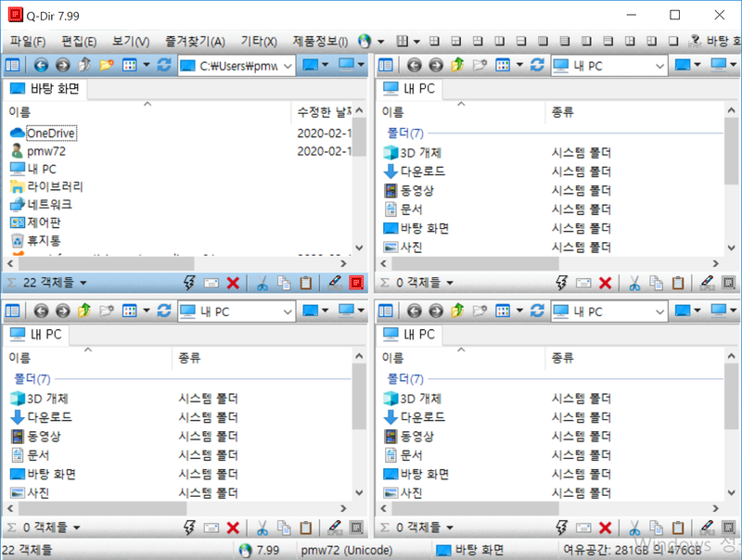
Task: Click red X delete in top-right pane
Action: click(606, 283)
